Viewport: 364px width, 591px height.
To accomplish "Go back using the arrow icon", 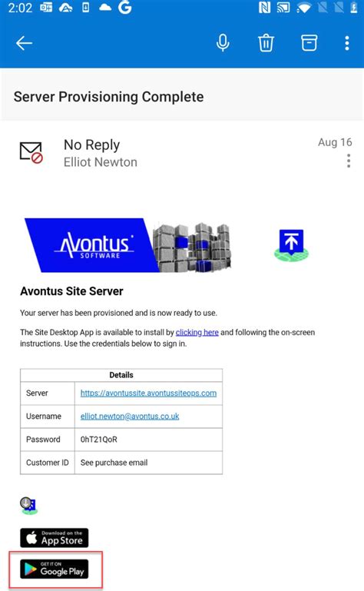I will (24, 43).
